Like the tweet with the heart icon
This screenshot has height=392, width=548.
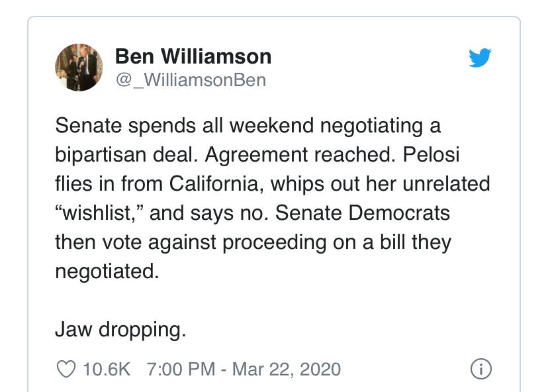pos(66,369)
